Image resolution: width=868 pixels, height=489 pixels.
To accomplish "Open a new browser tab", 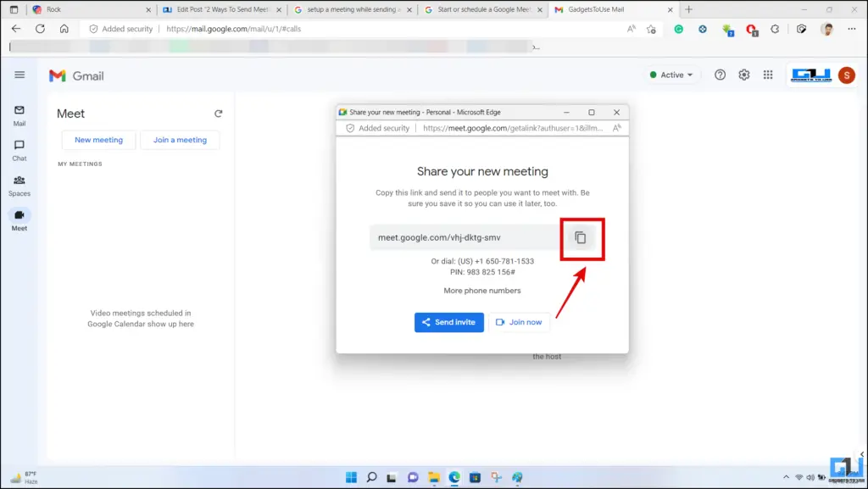I will tap(688, 9).
